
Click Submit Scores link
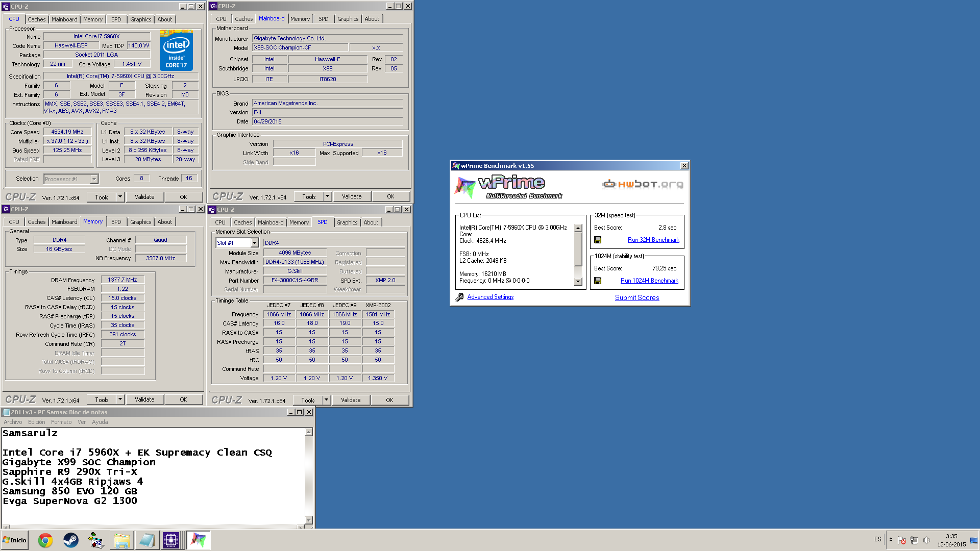[637, 298]
